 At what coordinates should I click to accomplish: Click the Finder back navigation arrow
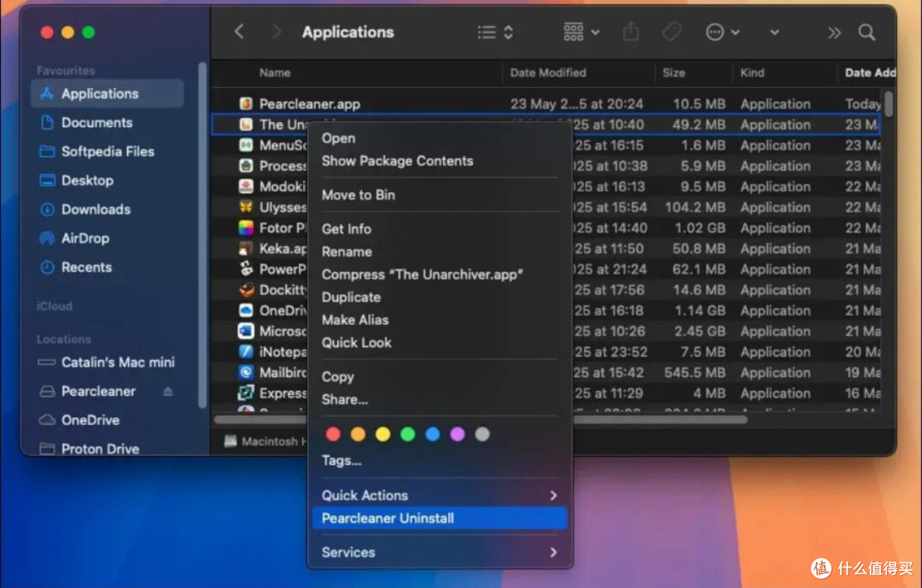(239, 32)
